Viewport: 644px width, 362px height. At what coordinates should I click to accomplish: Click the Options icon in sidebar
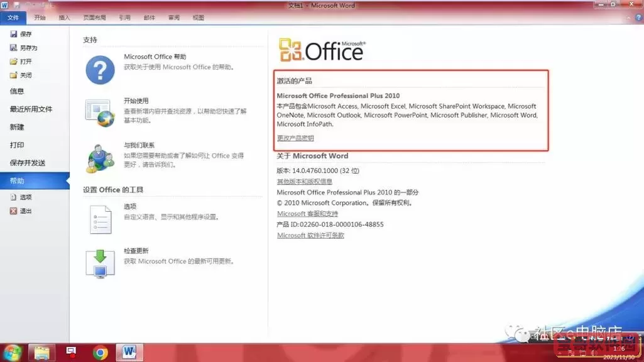point(14,197)
